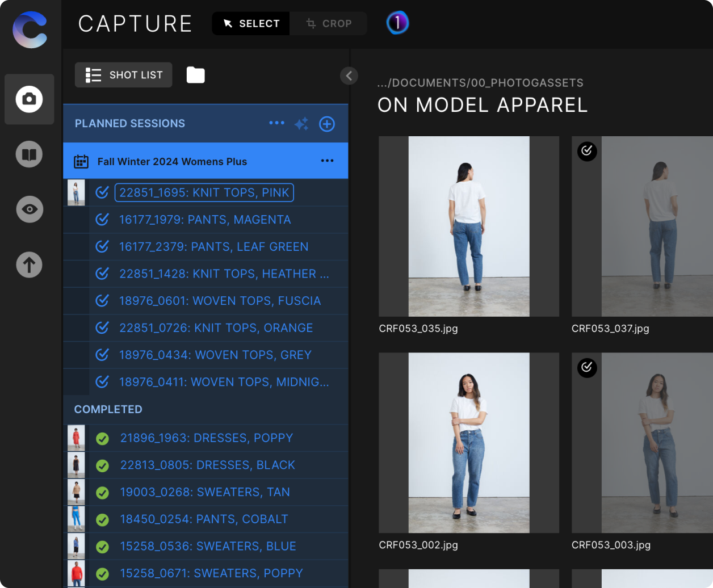This screenshot has width=713, height=588.
Task: Click the SHOT LIST button
Action: tap(123, 74)
